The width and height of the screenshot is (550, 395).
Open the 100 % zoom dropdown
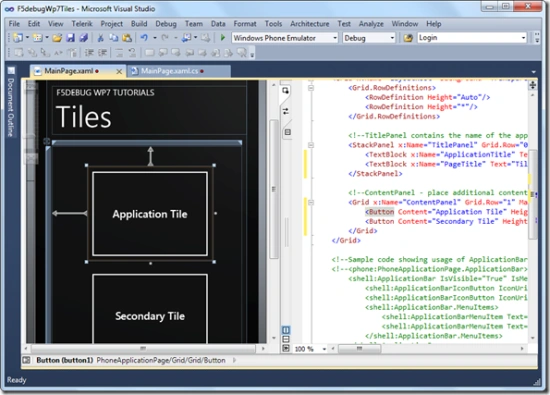pos(324,349)
